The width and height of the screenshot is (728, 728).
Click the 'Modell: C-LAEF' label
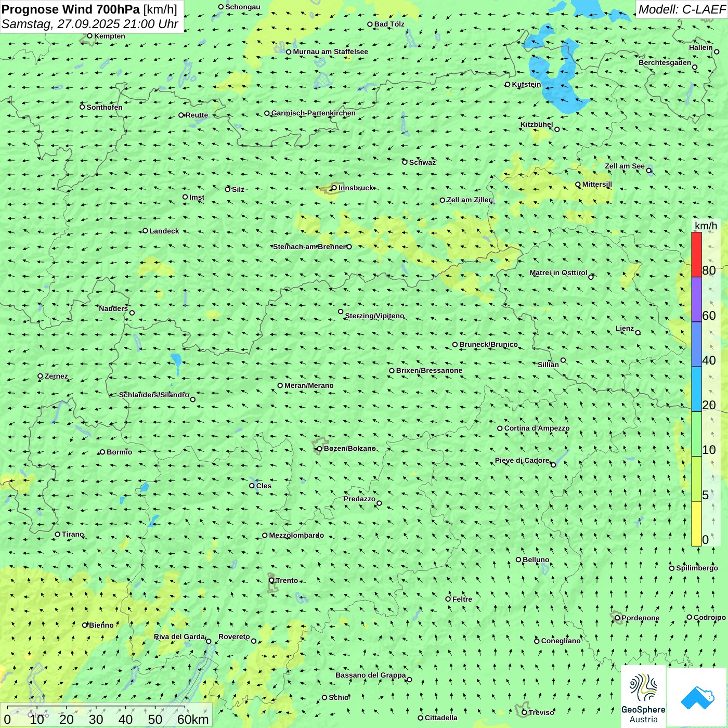[x=682, y=9]
